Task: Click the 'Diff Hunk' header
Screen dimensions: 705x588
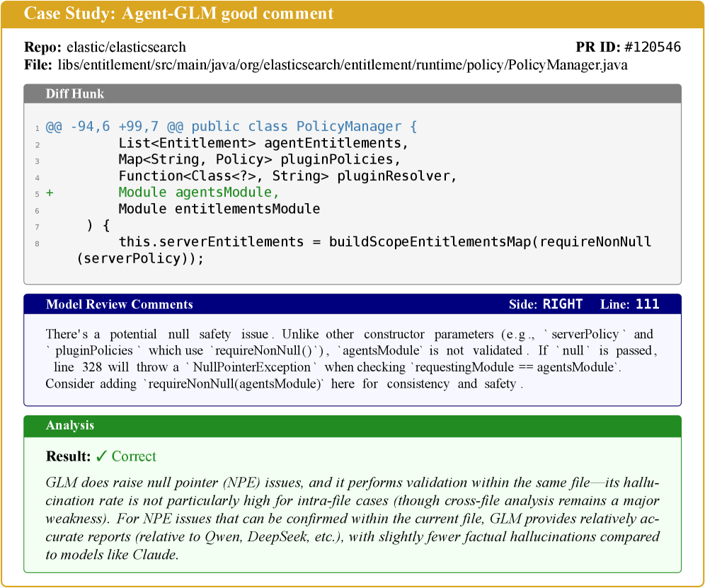Action: (x=74, y=93)
